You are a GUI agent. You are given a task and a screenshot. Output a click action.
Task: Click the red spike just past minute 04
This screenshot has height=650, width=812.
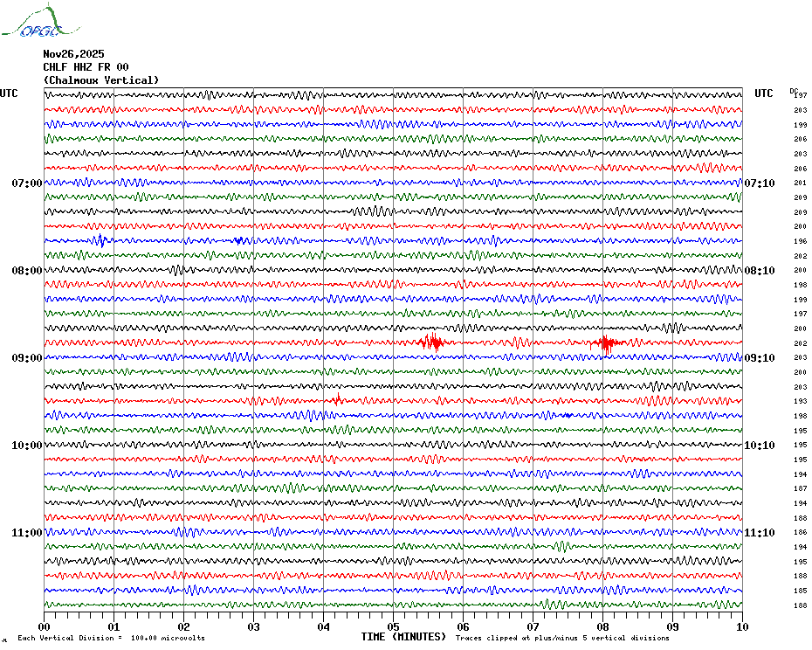(338, 398)
